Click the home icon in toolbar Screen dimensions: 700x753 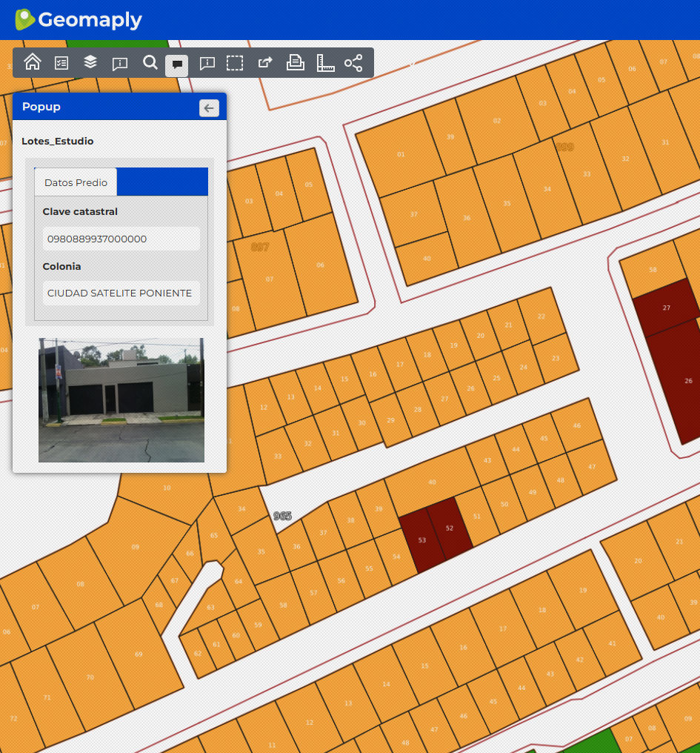tap(33, 63)
